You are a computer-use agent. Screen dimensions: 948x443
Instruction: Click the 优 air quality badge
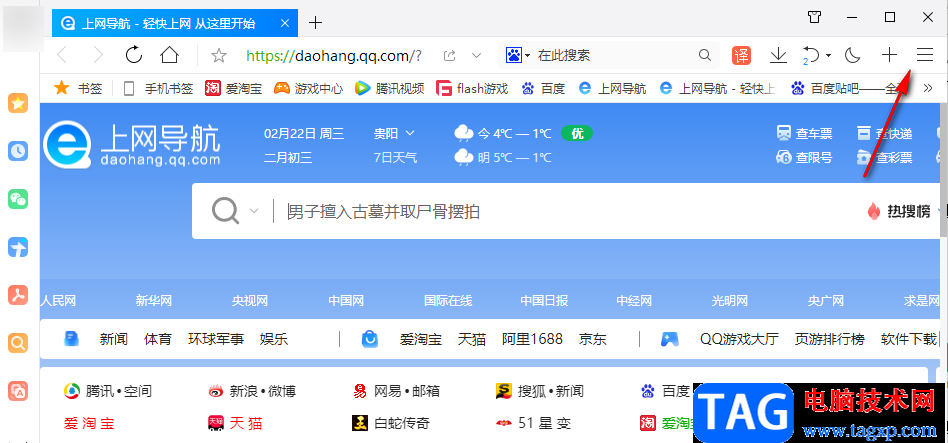pos(577,133)
